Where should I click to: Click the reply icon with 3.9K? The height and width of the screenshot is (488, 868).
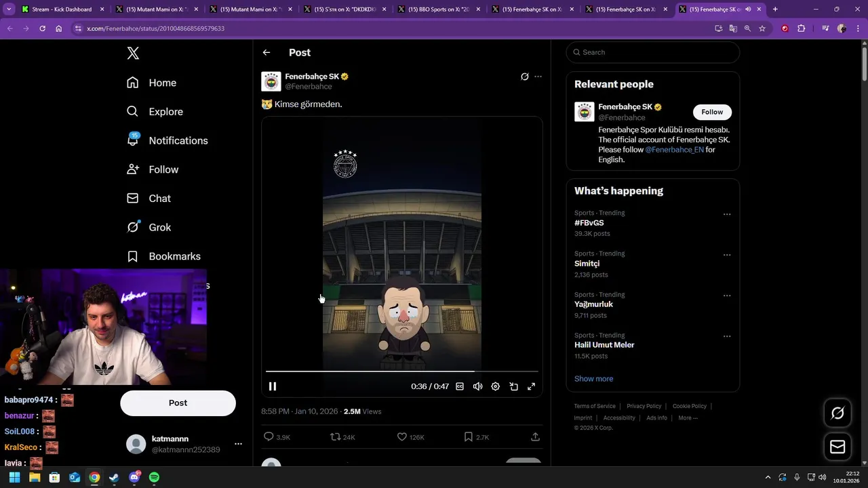point(269,437)
